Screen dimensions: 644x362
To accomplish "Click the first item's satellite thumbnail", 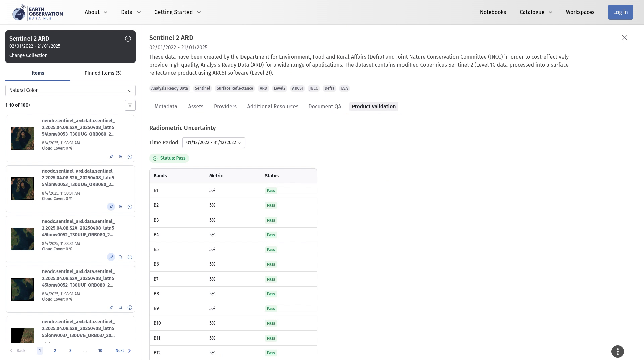I will (22, 138).
